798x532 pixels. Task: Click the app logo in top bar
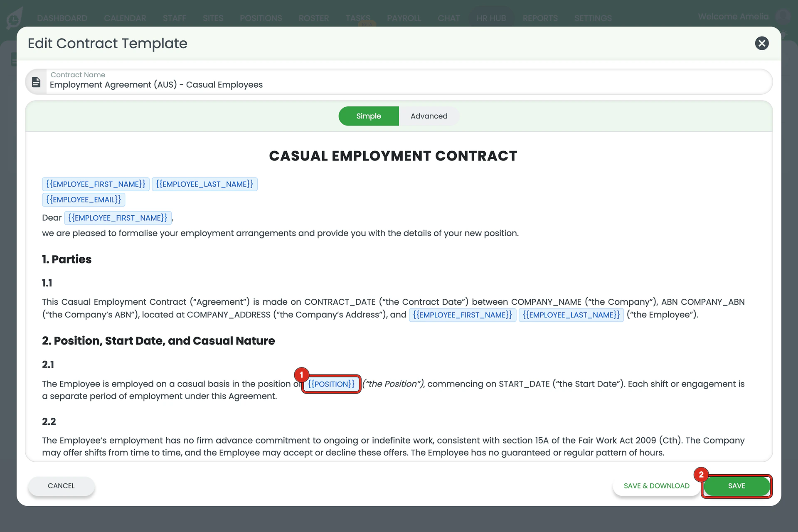pos(15,17)
